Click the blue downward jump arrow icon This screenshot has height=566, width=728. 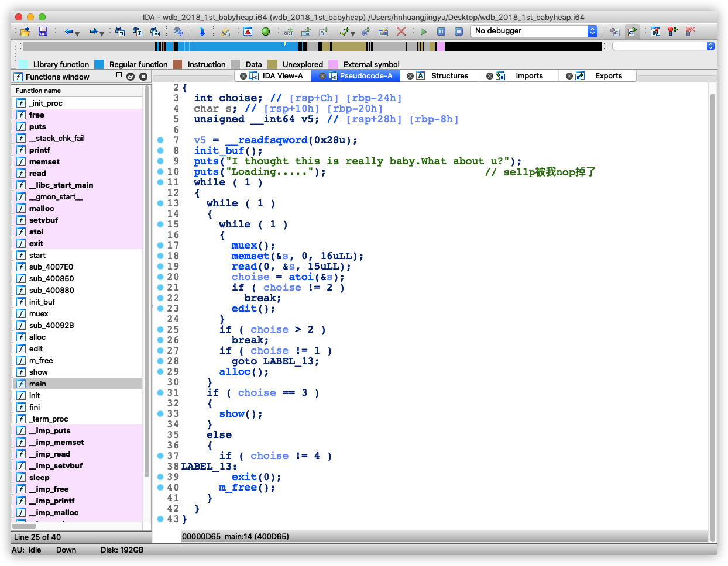click(202, 32)
